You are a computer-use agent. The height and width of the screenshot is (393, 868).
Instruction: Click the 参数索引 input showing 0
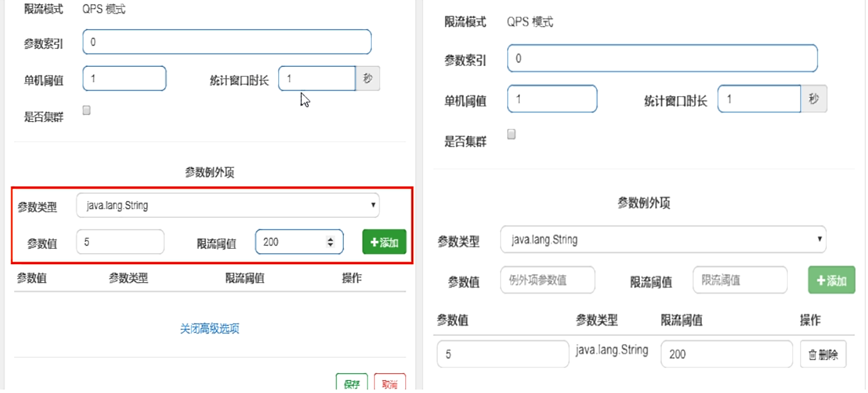(x=226, y=41)
